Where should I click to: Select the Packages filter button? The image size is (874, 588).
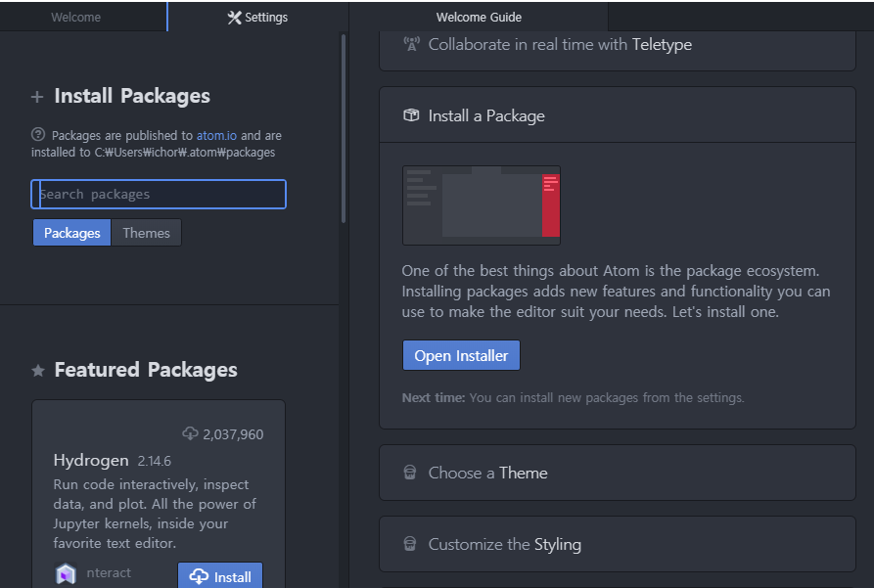pos(71,233)
